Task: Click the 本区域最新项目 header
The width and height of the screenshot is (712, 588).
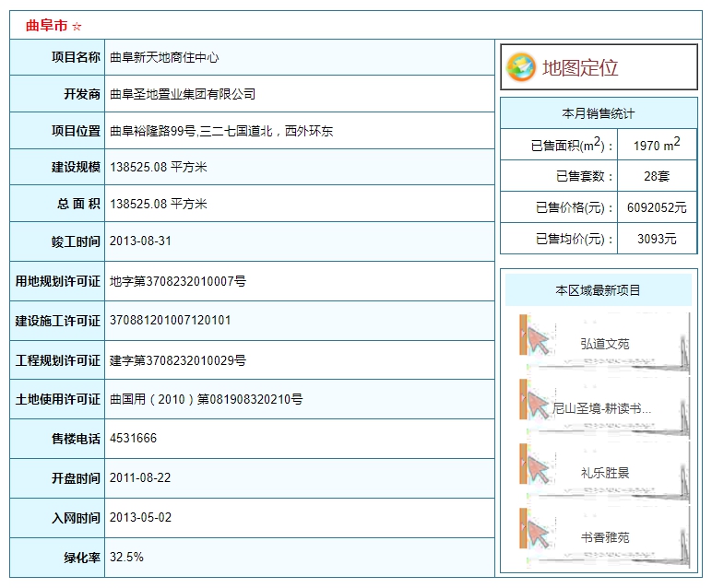Action: click(x=599, y=290)
